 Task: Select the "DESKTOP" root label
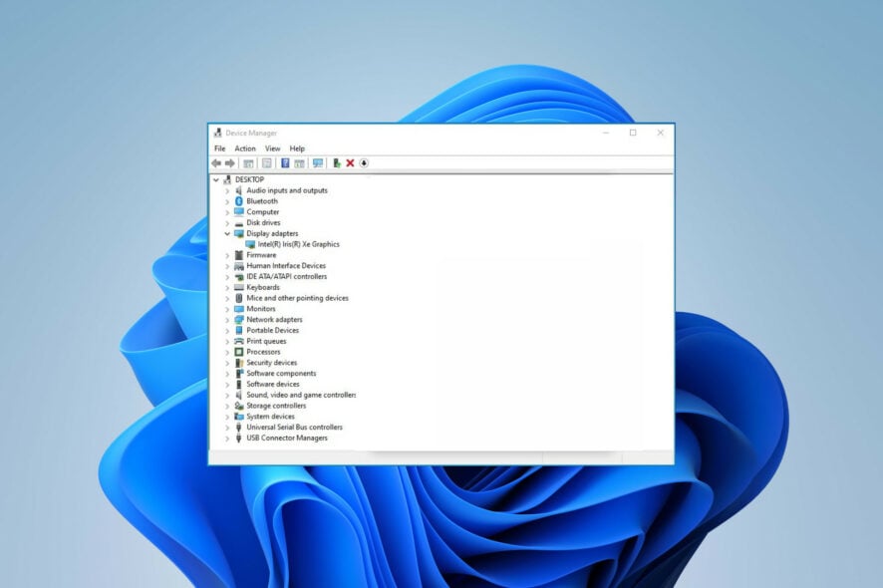[x=249, y=179]
